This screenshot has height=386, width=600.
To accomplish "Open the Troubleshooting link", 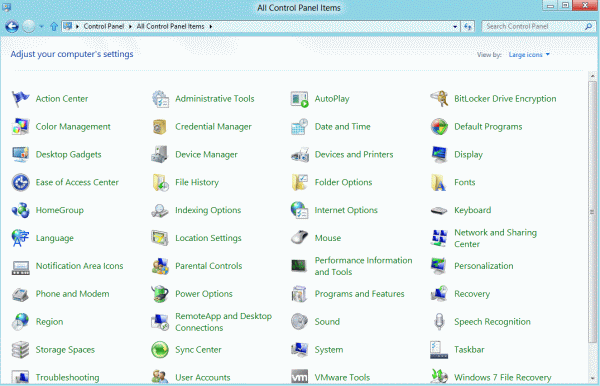I will coord(67,378).
